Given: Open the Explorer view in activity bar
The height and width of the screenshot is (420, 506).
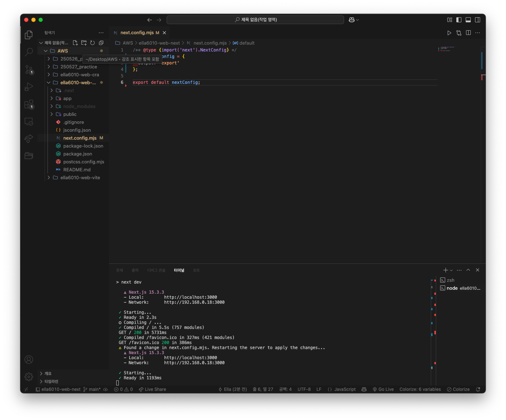Looking at the screenshot, I should (29, 35).
